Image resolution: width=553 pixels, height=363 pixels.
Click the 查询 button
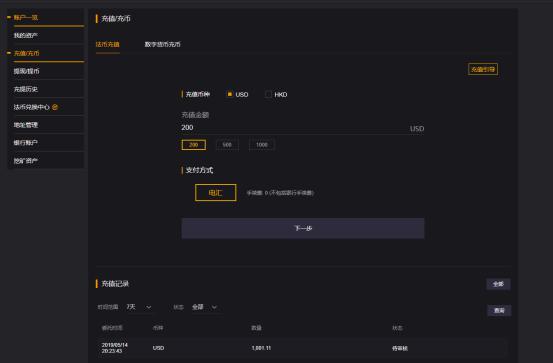[x=499, y=310]
